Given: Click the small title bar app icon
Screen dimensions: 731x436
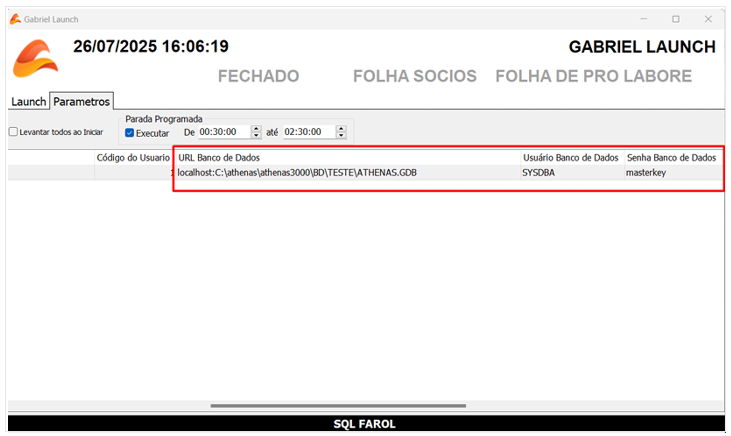Looking at the screenshot, I should click(x=15, y=19).
